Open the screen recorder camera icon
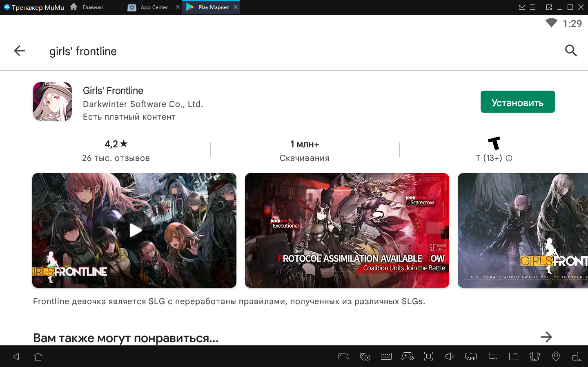 (344, 356)
